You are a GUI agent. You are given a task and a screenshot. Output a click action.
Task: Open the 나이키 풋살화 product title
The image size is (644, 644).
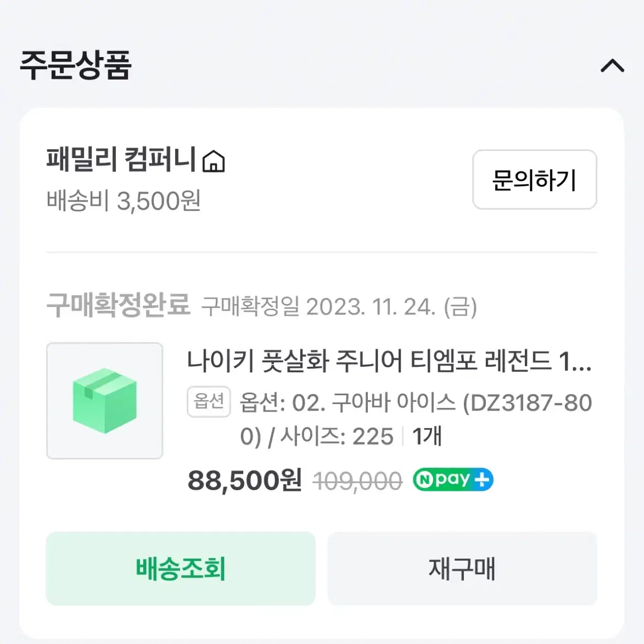click(389, 361)
